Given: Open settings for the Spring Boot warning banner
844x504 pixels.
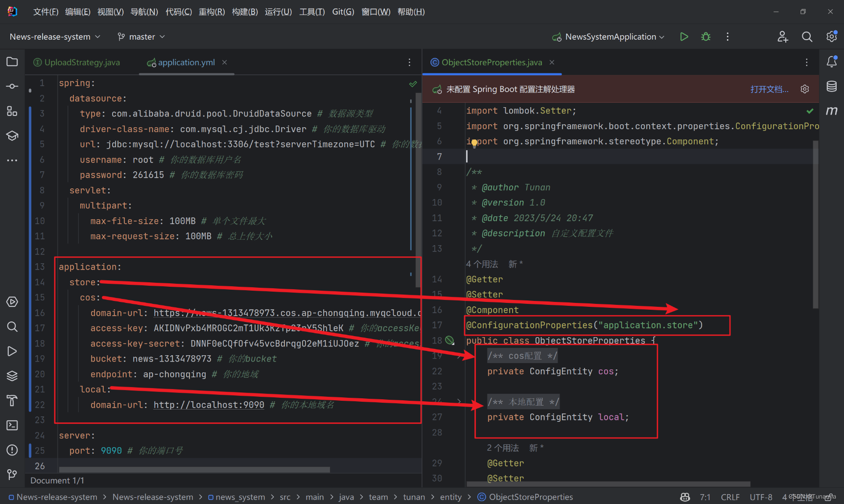Looking at the screenshot, I should pyautogui.click(x=805, y=89).
